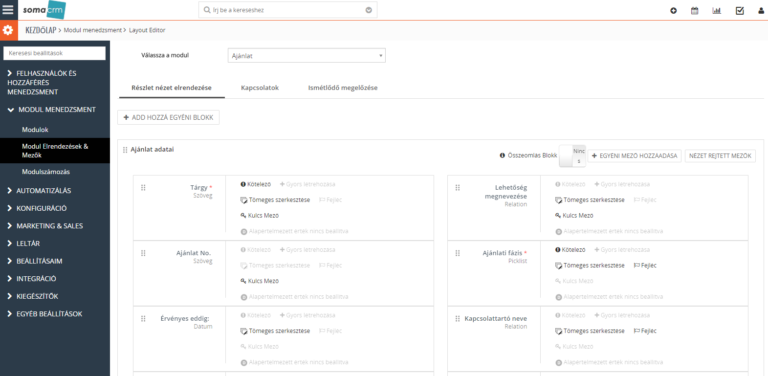Click Layout Editor breadcrumb
The height and width of the screenshot is (376, 768).
(x=147, y=30)
